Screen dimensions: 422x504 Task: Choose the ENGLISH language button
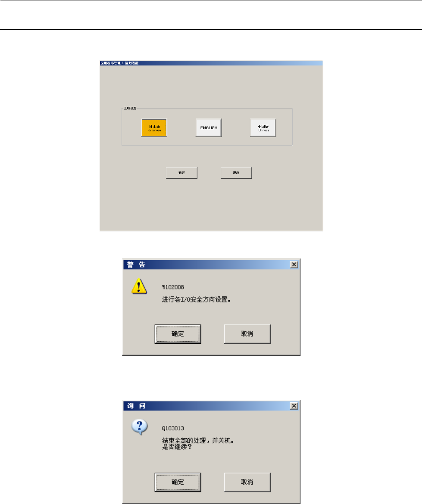(x=209, y=128)
